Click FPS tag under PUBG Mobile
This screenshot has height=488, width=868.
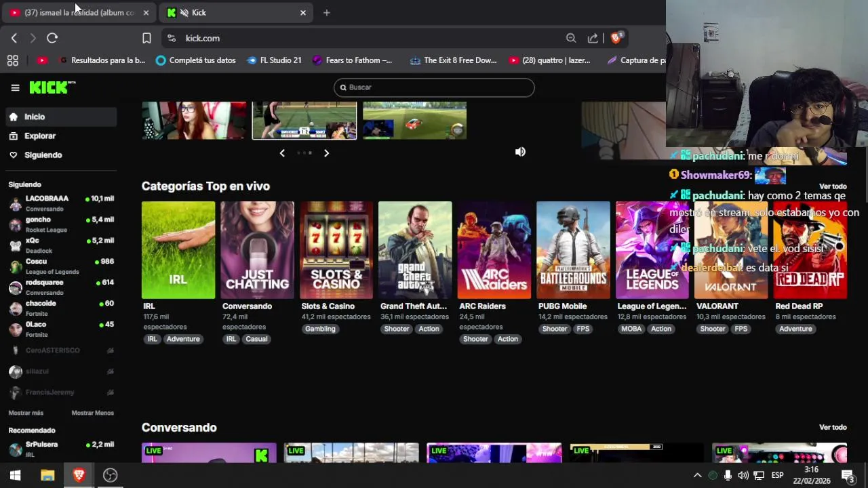(x=583, y=329)
